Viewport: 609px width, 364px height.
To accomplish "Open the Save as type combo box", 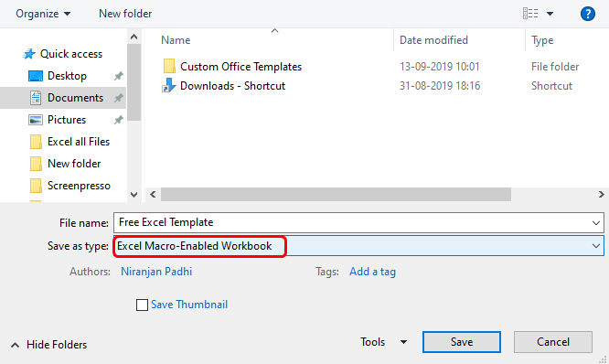I will [358, 245].
